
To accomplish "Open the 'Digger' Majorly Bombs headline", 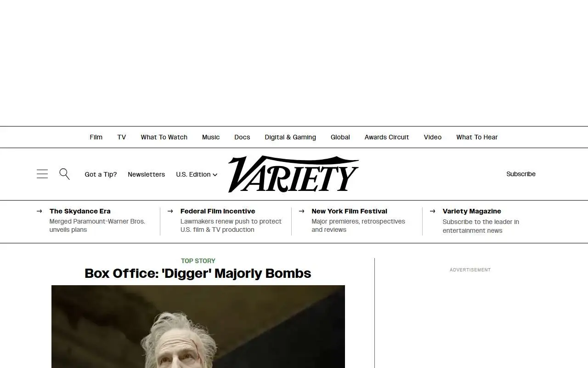I will 198,273.
